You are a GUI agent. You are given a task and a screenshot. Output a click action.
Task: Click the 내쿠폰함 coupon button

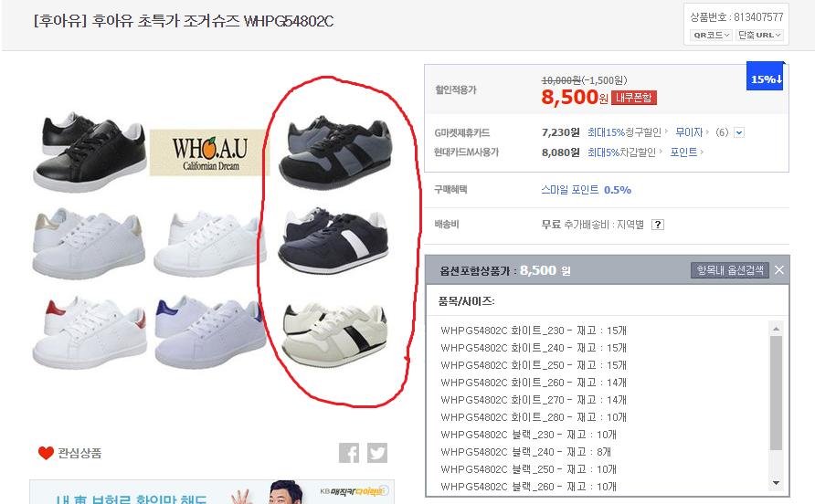(633, 98)
